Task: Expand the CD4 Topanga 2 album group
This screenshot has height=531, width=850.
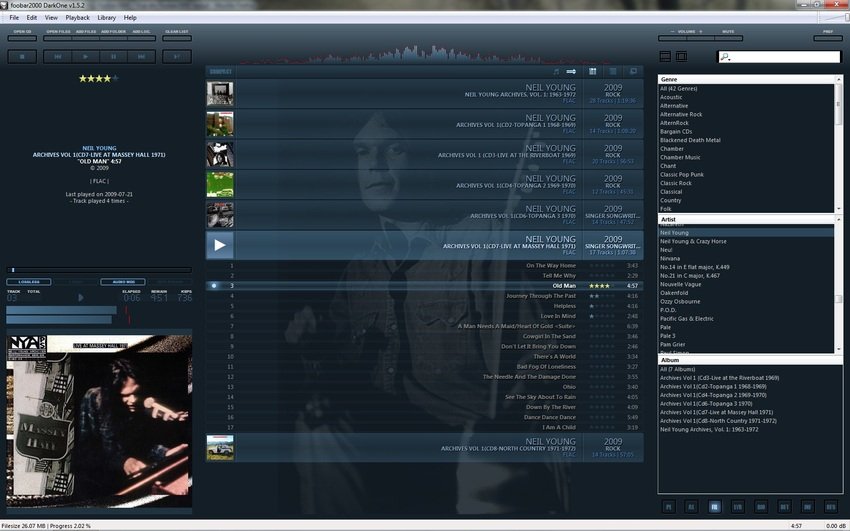Action: [x=424, y=184]
